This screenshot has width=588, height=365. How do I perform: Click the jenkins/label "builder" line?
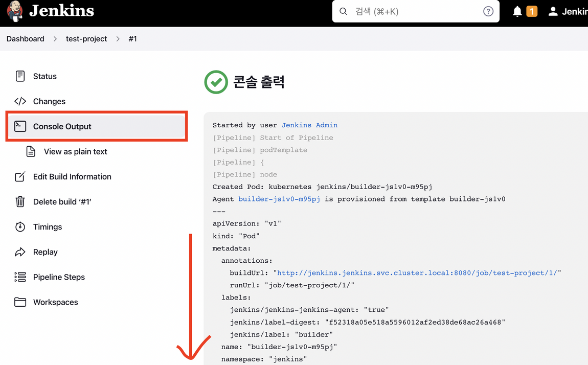tap(281, 335)
